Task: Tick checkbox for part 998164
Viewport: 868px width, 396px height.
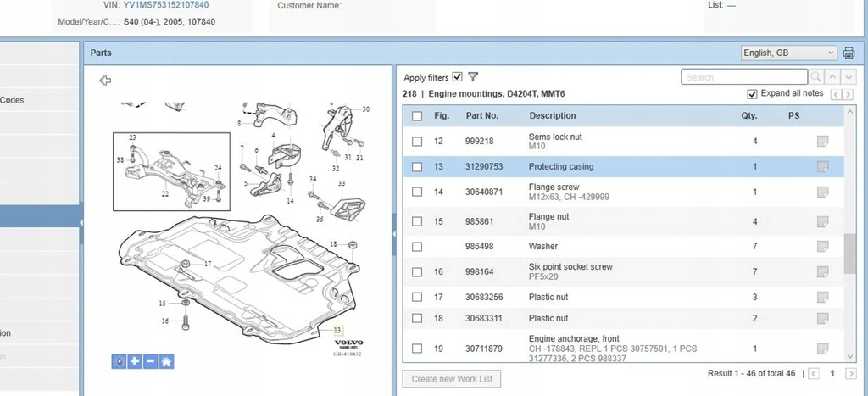Action: tap(417, 272)
